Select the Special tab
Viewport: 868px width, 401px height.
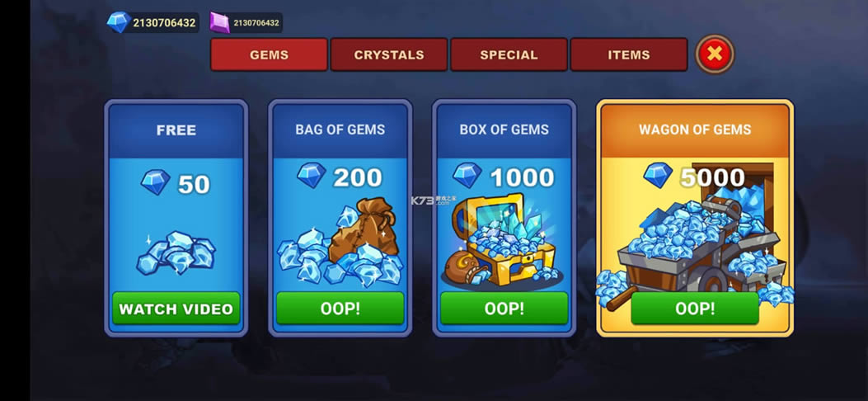coord(509,54)
